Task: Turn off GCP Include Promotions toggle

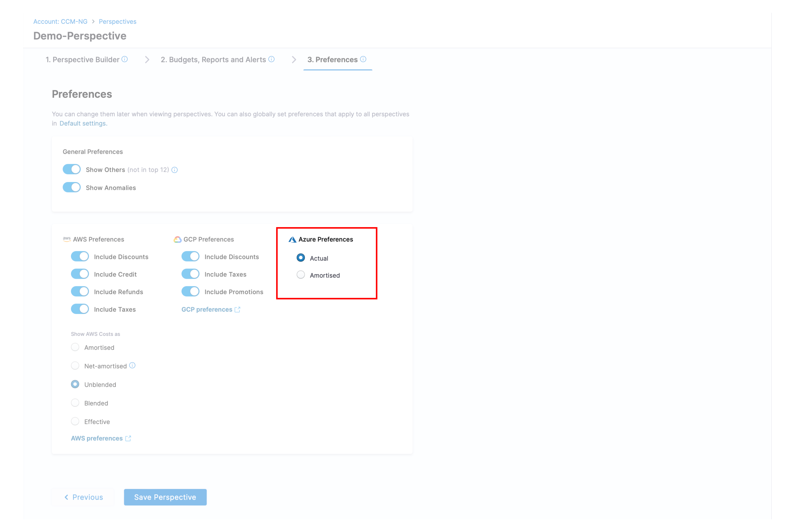Action: coord(190,292)
